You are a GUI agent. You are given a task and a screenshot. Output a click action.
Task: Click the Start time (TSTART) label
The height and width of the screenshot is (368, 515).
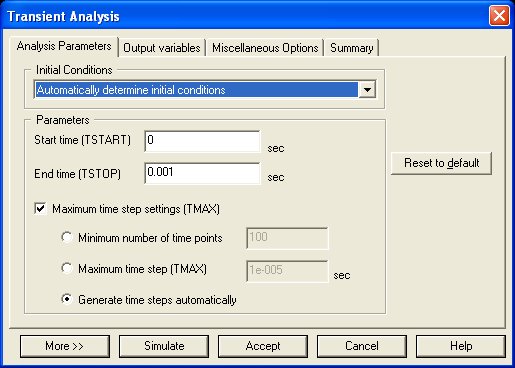tap(82, 140)
